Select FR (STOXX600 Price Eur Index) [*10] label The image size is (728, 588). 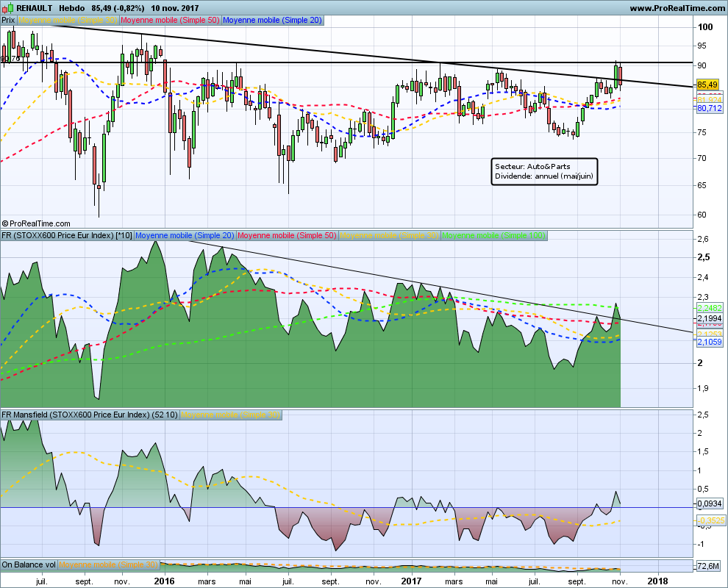coord(67,236)
